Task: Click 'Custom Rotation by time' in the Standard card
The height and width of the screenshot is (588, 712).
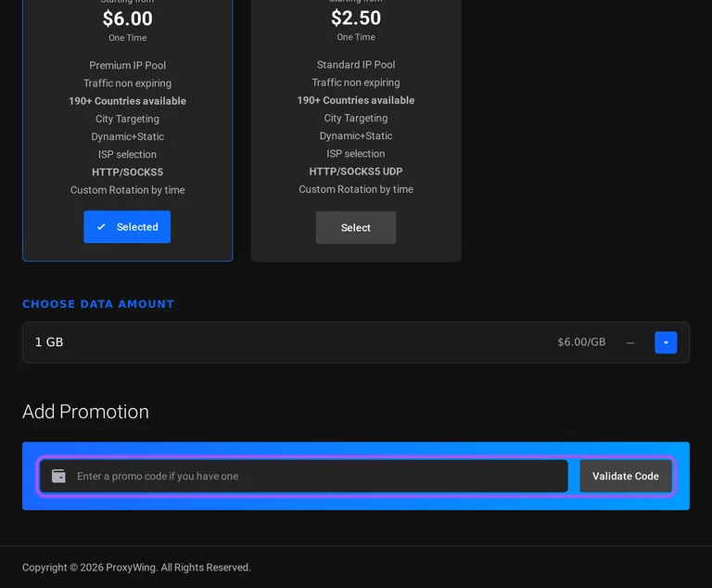Action: [356, 189]
